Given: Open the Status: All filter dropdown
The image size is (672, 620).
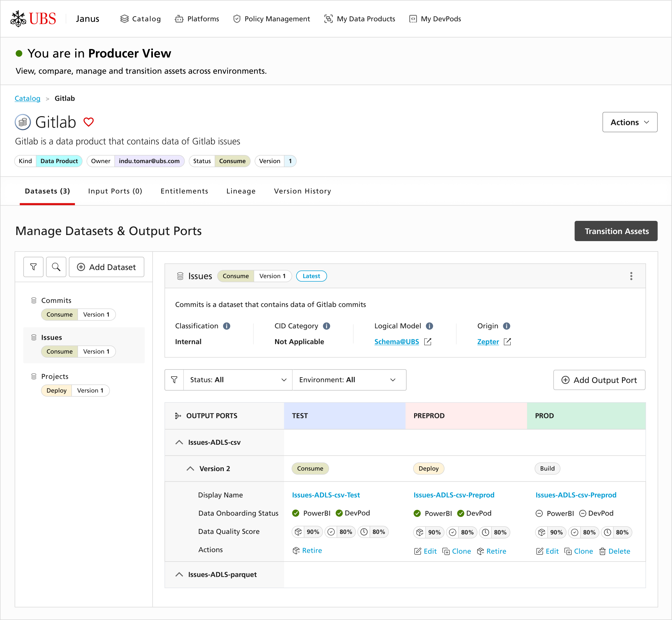Looking at the screenshot, I should 238,380.
